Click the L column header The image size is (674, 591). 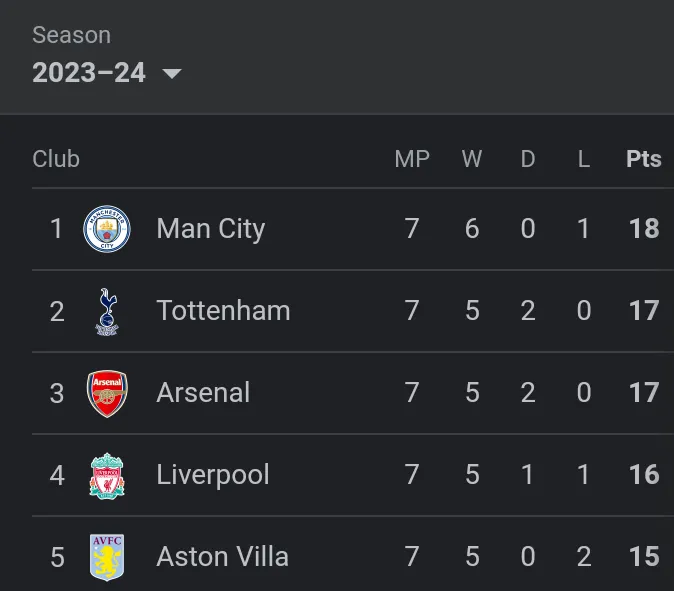(x=584, y=159)
